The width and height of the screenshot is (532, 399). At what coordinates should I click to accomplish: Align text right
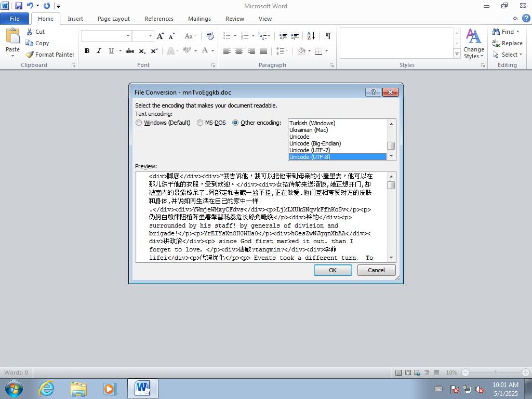(251, 51)
